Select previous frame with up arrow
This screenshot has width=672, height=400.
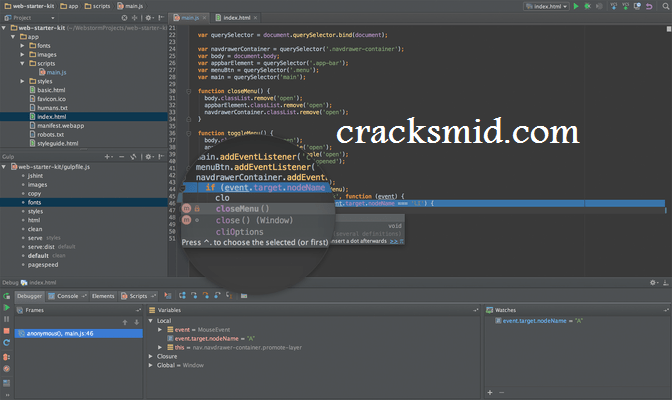point(125,322)
